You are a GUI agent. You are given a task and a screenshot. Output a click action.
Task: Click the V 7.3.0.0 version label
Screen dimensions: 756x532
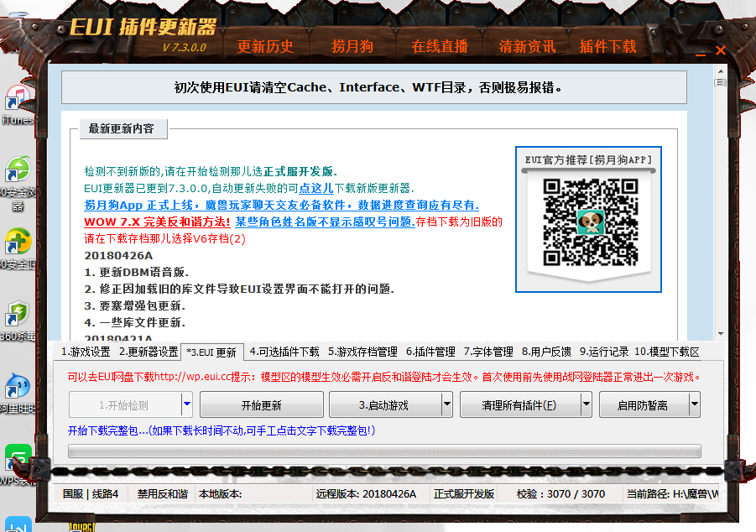(185, 47)
